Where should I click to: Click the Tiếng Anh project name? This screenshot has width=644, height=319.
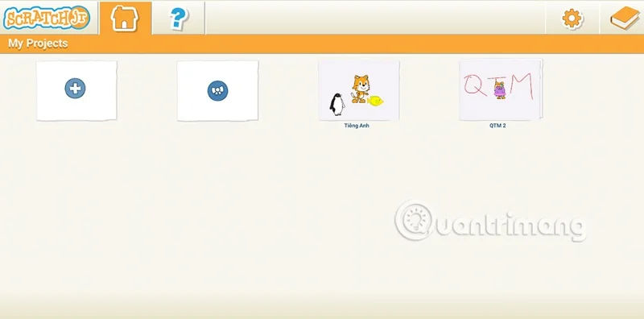pyautogui.click(x=357, y=126)
